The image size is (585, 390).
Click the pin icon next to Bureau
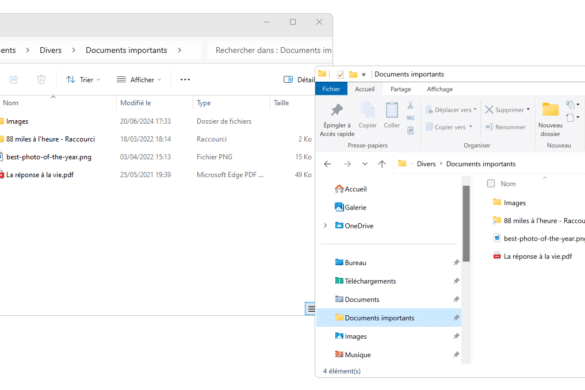coord(456,262)
